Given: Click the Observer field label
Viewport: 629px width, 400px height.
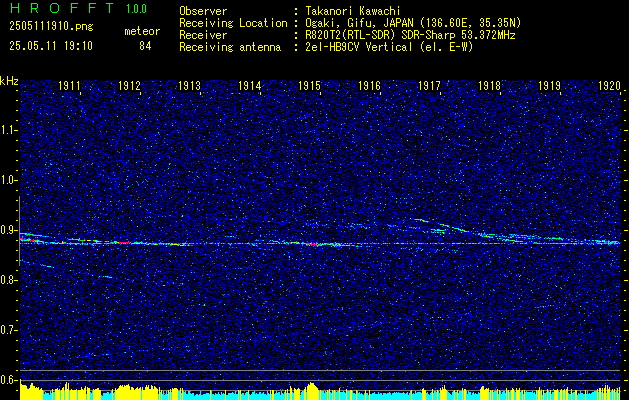Looking at the screenshot, I should pyautogui.click(x=203, y=11).
